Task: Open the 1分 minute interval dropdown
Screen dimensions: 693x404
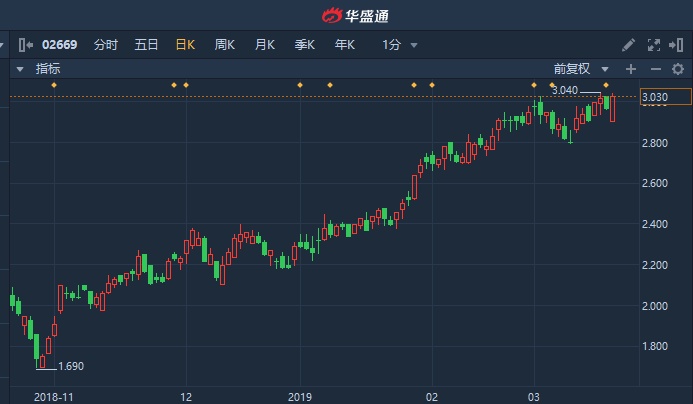Action: (x=400, y=45)
